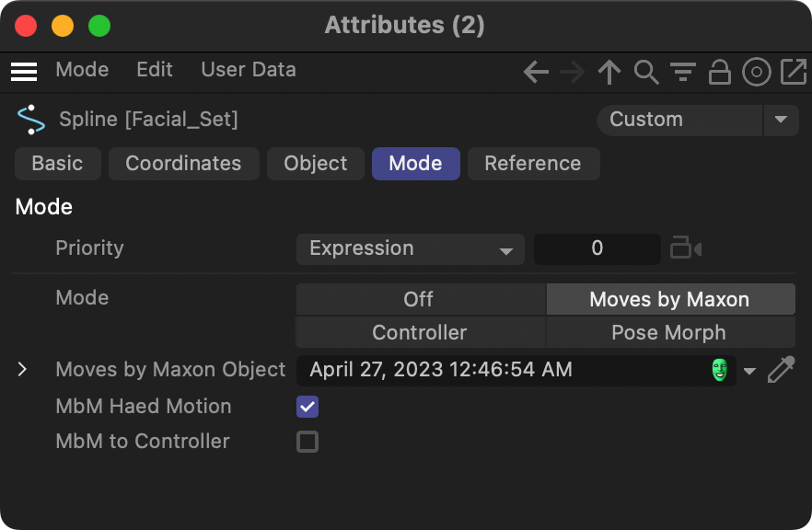The height and width of the screenshot is (530, 812).
Task: Choose the Controller mode button
Action: (x=420, y=333)
